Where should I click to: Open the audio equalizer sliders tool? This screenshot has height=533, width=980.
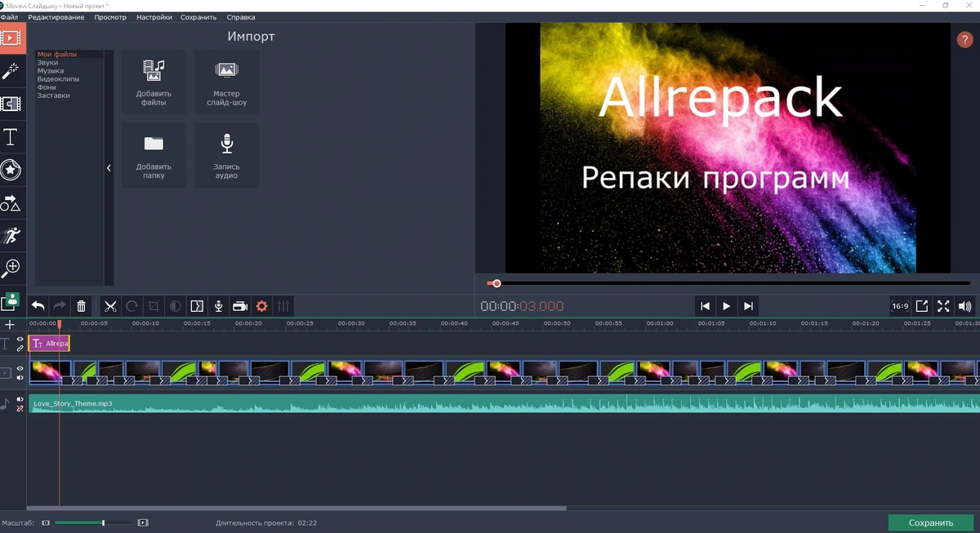pos(283,306)
